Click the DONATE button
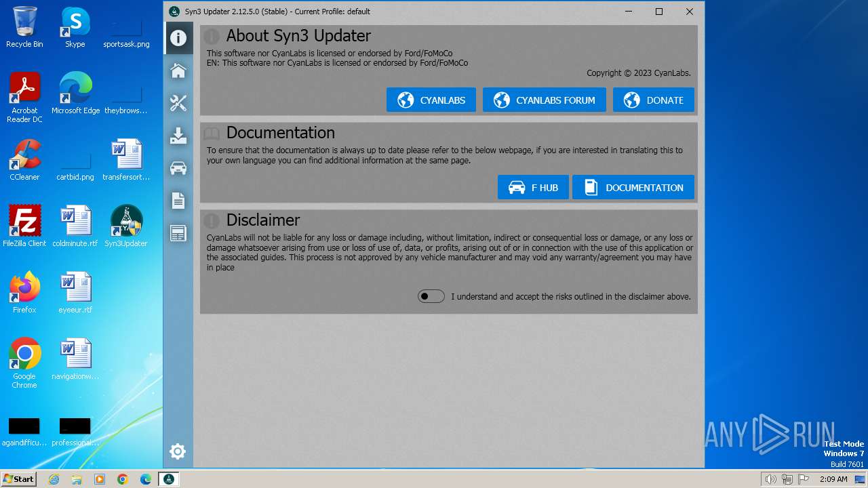 [654, 100]
